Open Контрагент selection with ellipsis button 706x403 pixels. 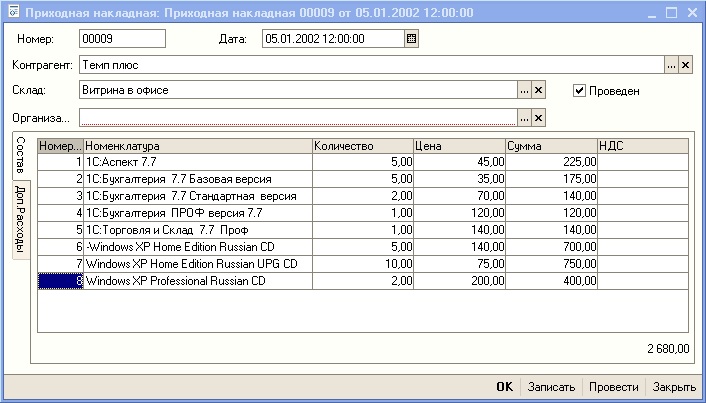tap(671, 65)
